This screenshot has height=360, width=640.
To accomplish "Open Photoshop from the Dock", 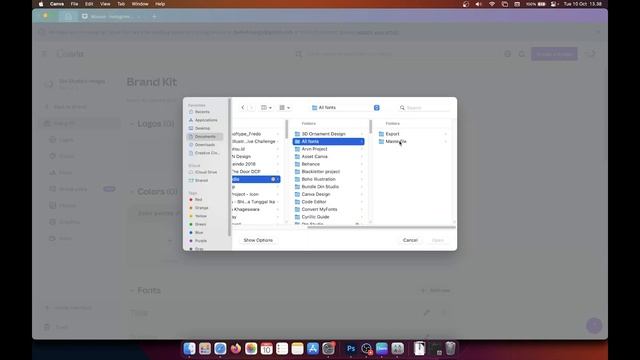I will tap(351, 349).
